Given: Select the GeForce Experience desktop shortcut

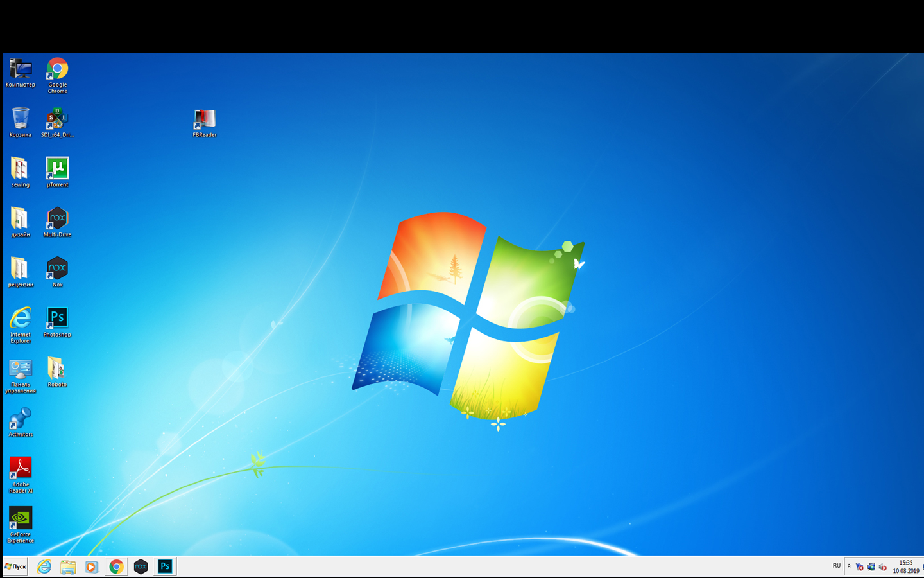Looking at the screenshot, I should coord(21,526).
